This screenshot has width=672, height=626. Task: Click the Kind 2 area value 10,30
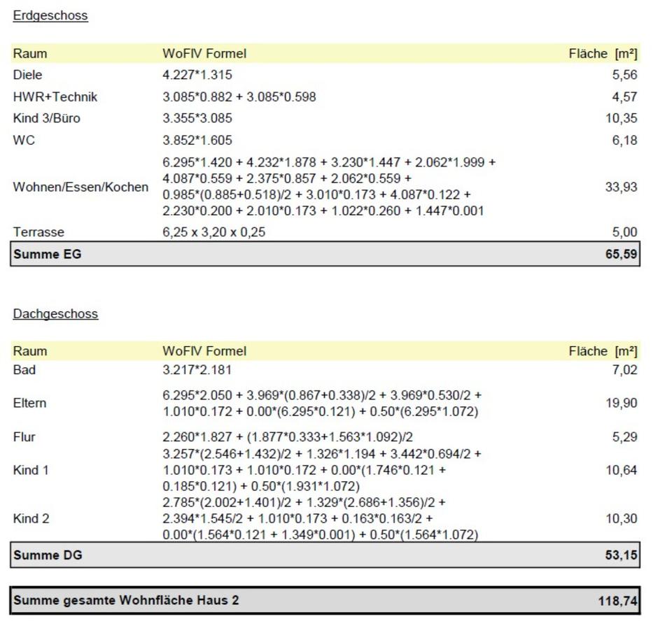(x=622, y=519)
